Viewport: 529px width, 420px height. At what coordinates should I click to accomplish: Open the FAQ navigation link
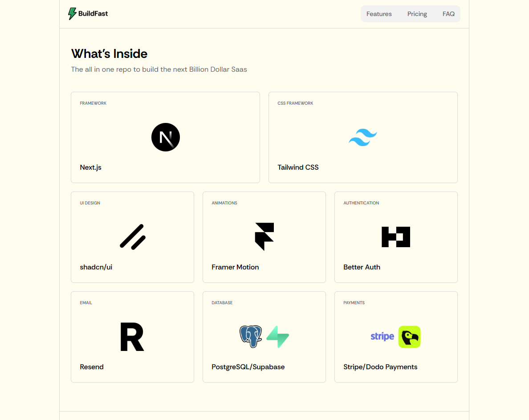pos(448,14)
